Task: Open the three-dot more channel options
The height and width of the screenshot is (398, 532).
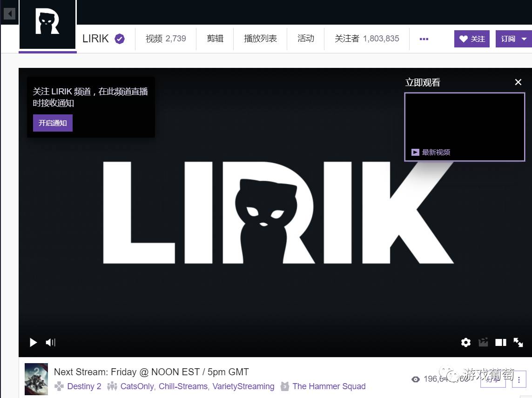Action: tap(424, 39)
